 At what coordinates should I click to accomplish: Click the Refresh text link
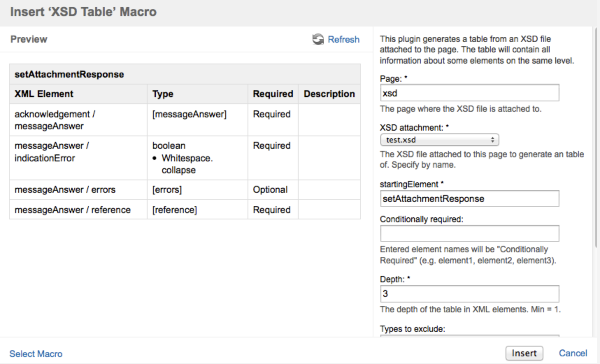point(343,39)
